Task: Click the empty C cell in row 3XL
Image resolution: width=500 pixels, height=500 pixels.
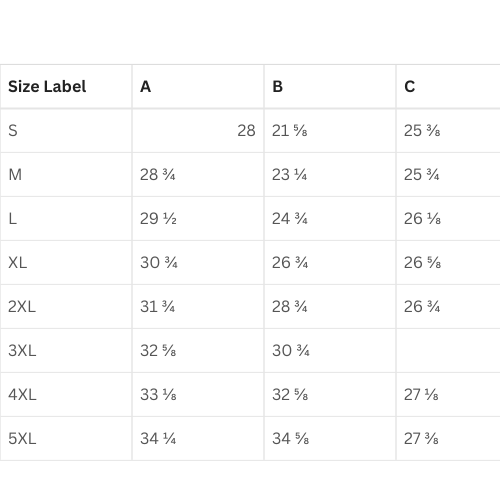Action: click(x=448, y=351)
